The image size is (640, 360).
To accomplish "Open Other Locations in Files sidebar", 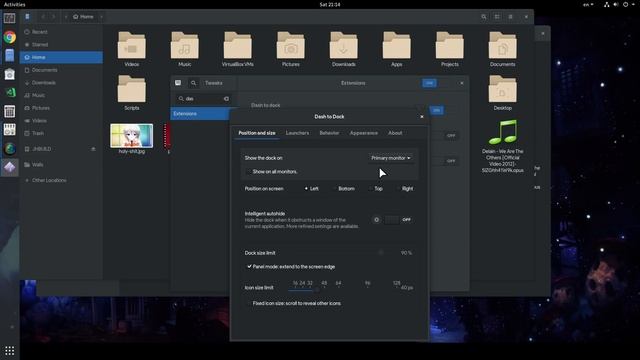I will coord(61,180).
